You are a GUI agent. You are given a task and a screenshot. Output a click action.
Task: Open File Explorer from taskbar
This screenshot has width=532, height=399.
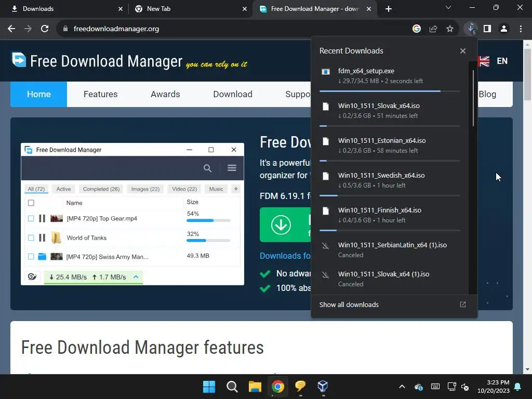pyautogui.click(x=255, y=387)
